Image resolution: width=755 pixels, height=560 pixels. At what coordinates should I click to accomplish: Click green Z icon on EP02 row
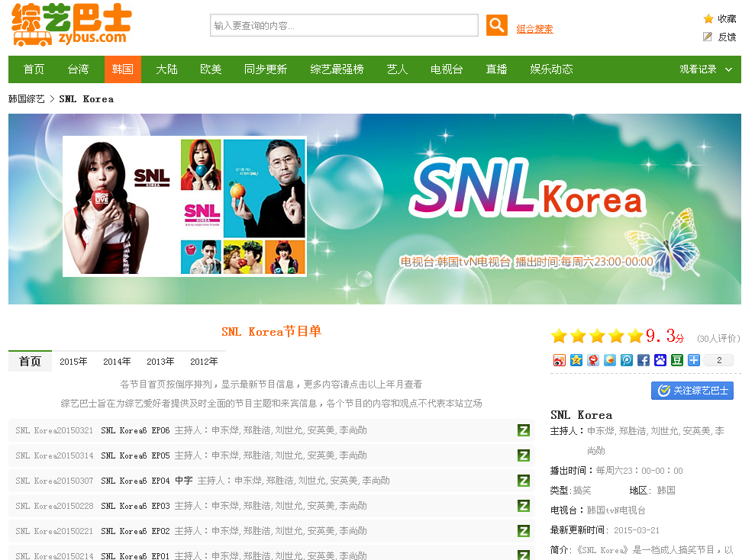[524, 531]
